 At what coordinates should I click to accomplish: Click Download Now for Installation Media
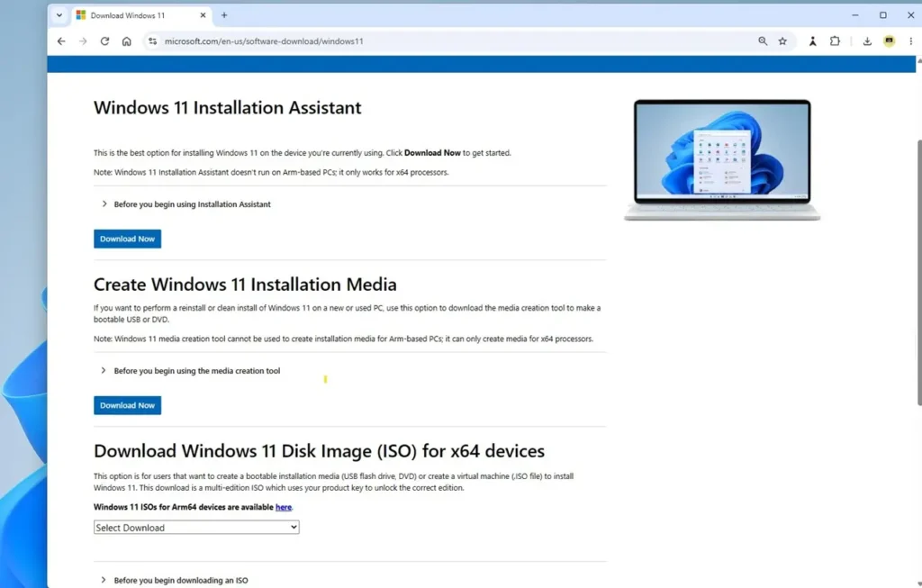tap(127, 405)
